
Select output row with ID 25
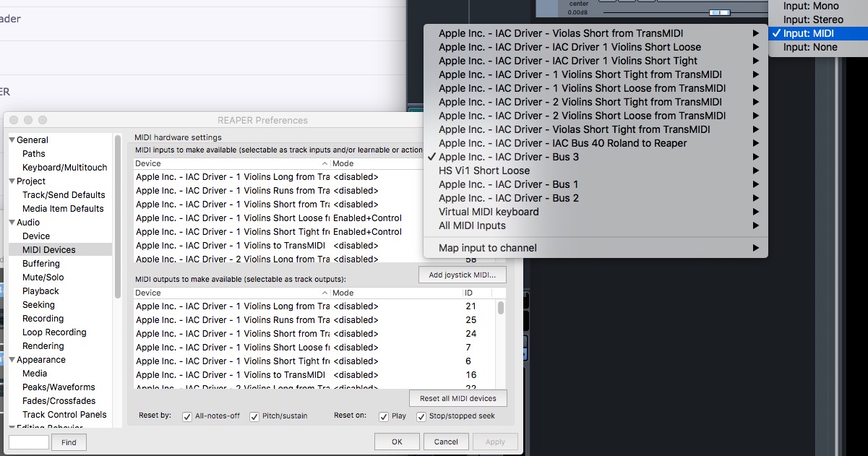coord(315,320)
